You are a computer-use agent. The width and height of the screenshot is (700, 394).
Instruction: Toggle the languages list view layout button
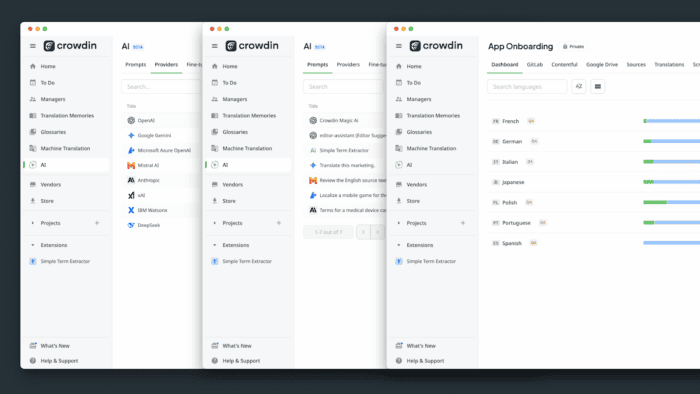tap(598, 87)
